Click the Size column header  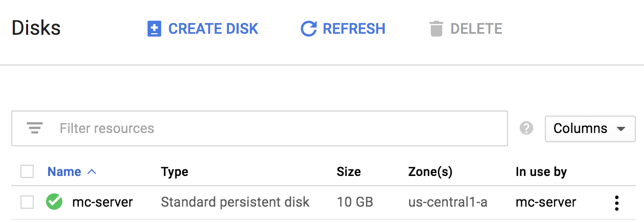(x=349, y=172)
